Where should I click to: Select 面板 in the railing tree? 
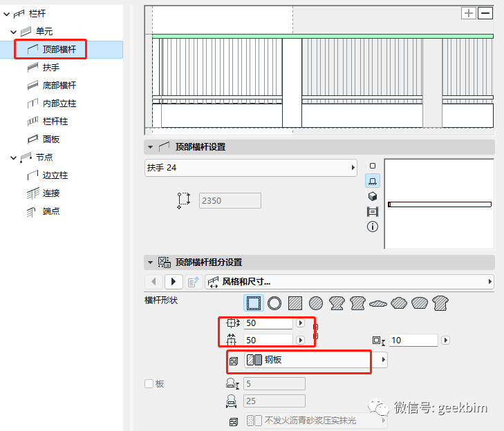[51, 140]
